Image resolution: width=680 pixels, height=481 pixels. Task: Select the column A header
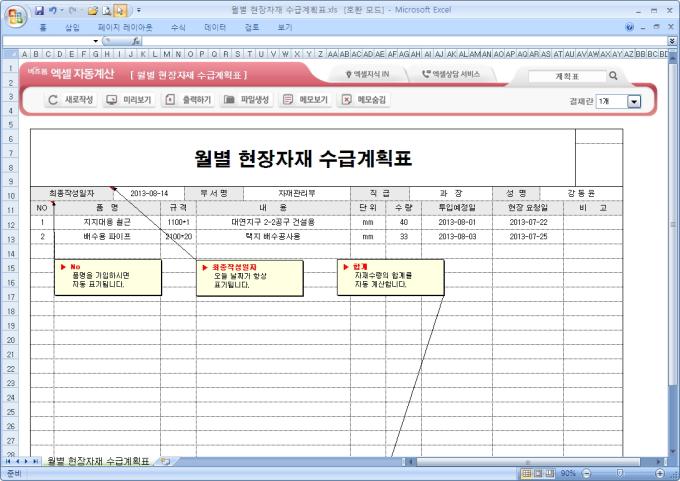24,54
